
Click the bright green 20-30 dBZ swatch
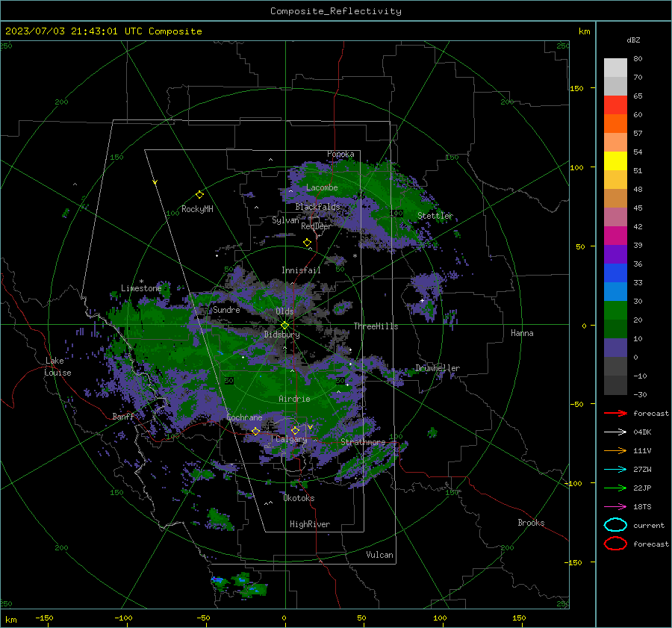615,311
